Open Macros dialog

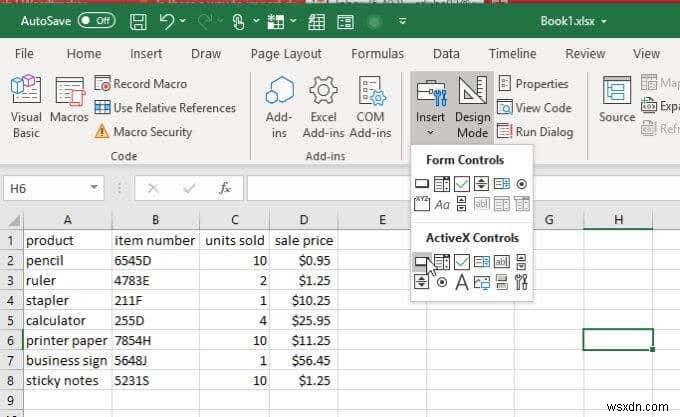click(69, 101)
